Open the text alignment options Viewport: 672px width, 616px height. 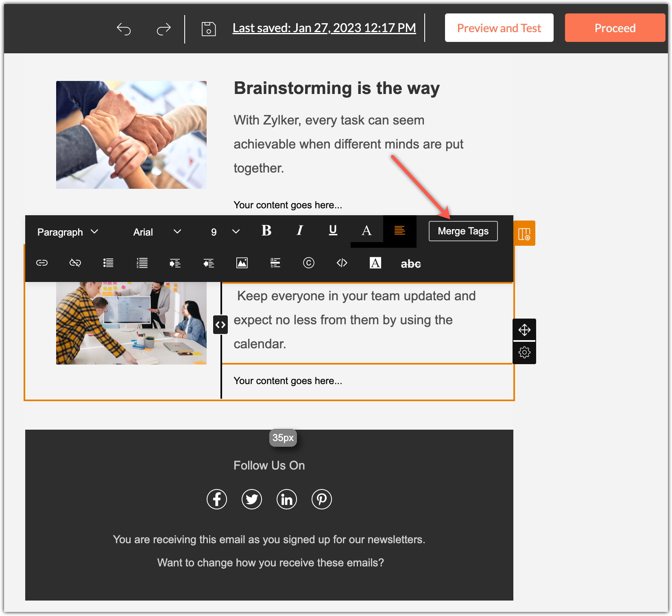tap(400, 231)
